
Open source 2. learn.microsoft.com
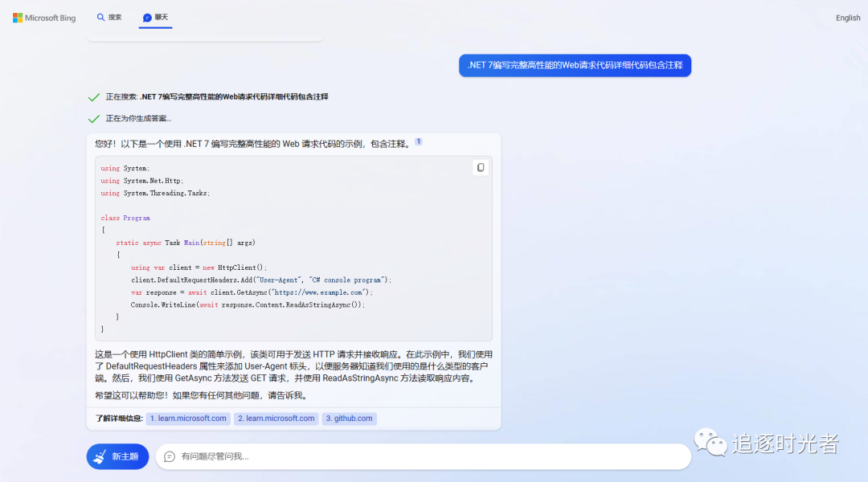276,419
